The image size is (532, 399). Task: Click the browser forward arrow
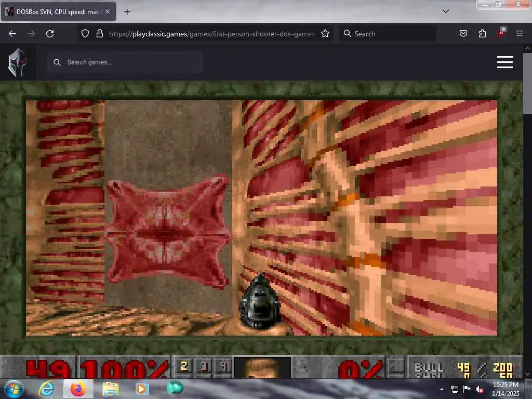click(x=31, y=34)
